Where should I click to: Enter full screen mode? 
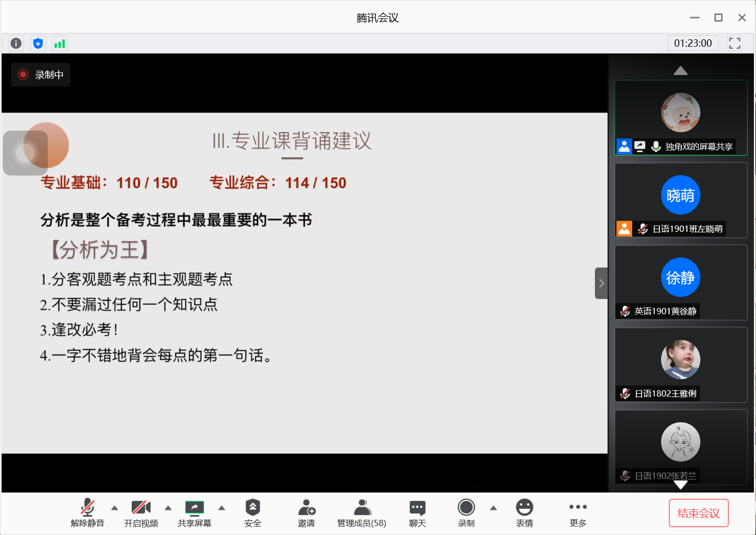[x=734, y=43]
